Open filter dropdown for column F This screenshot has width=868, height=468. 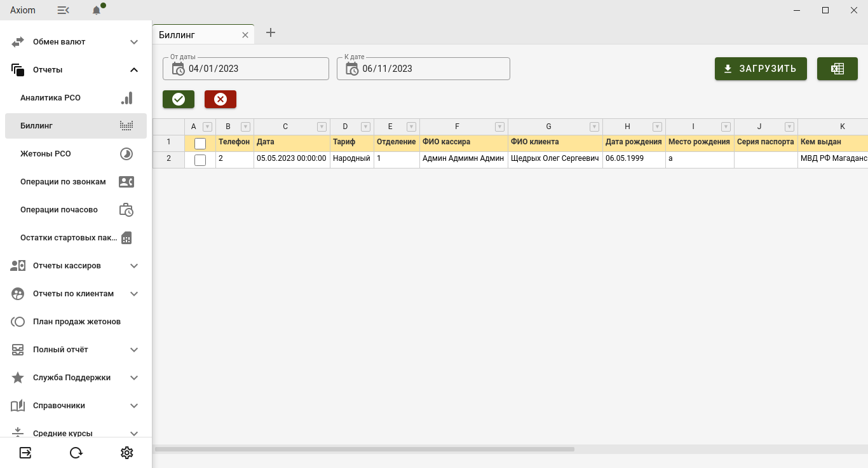pyautogui.click(x=499, y=127)
